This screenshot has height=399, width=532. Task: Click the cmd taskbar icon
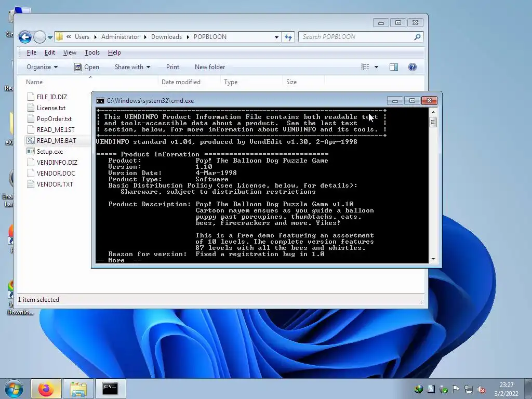[x=110, y=389]
